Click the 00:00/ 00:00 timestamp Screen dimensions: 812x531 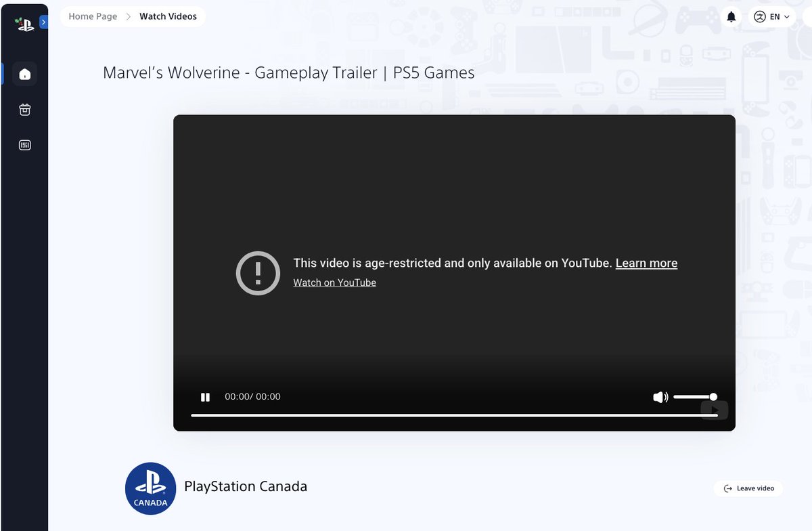(252, 397)
